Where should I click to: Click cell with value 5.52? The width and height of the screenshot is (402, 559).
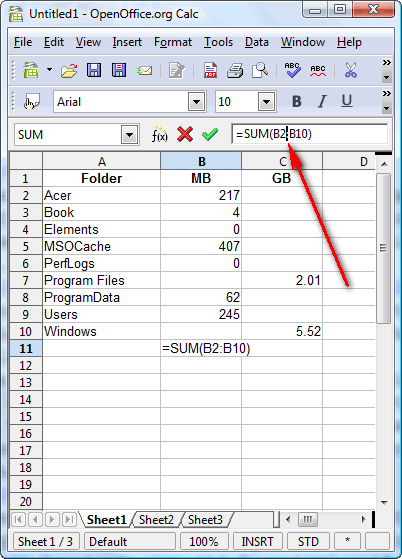282,331
